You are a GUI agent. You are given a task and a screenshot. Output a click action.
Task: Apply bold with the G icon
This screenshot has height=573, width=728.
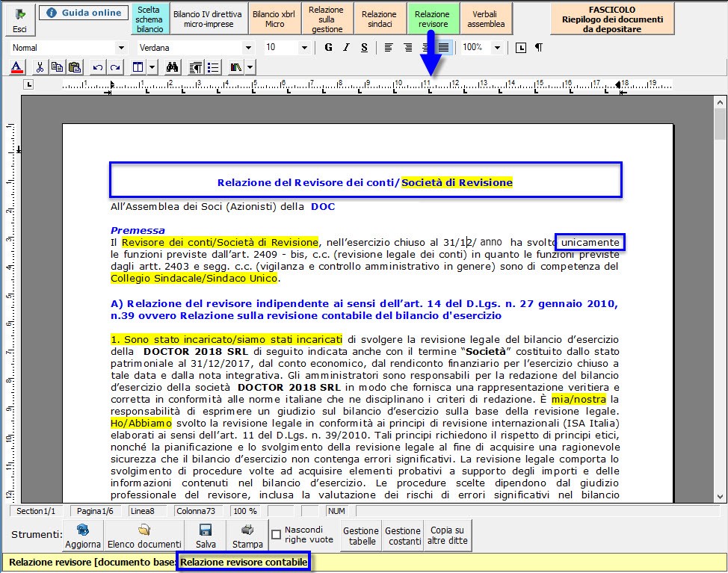click(x=329, y=47)
